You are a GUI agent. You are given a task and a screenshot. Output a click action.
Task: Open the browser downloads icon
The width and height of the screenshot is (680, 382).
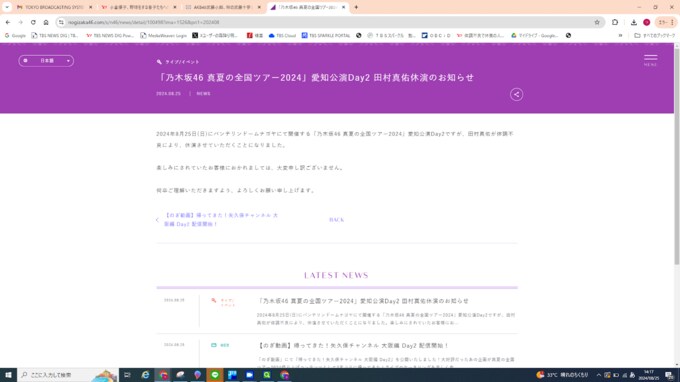[x=634, y=22]
